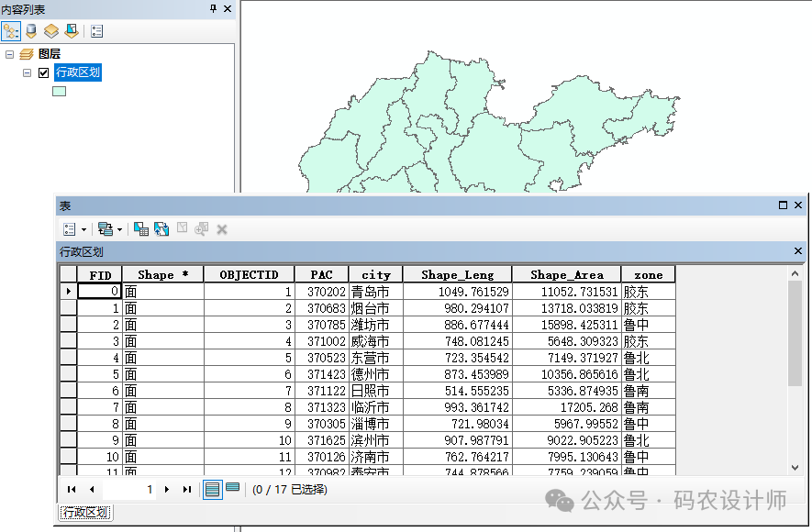
Task: Switch to List By Source view
Action: [x=31, y=31]
